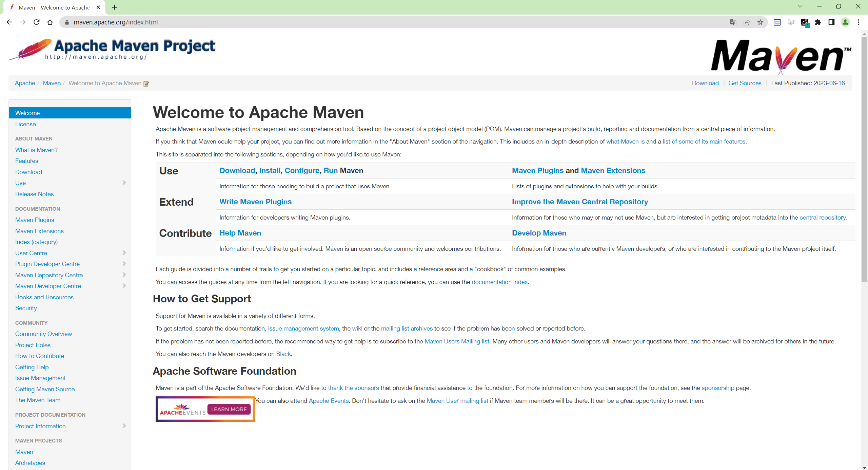Expand Project Information arrow

(124, 426)
